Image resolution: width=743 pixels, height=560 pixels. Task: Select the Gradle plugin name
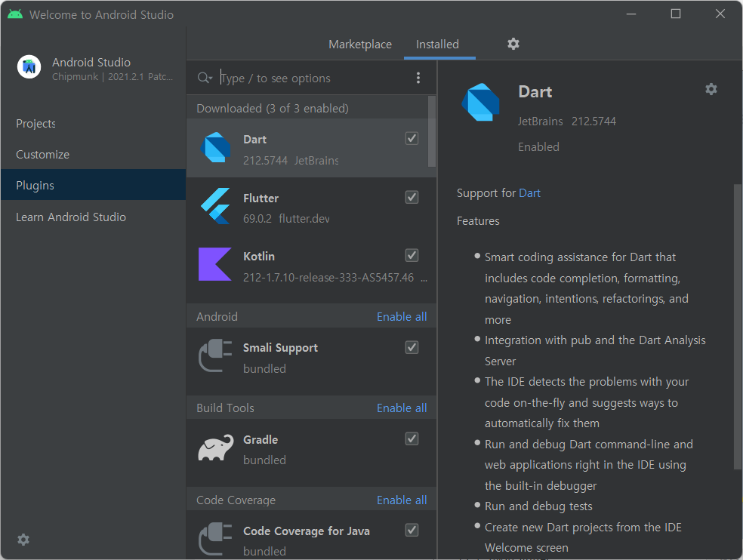261,440
